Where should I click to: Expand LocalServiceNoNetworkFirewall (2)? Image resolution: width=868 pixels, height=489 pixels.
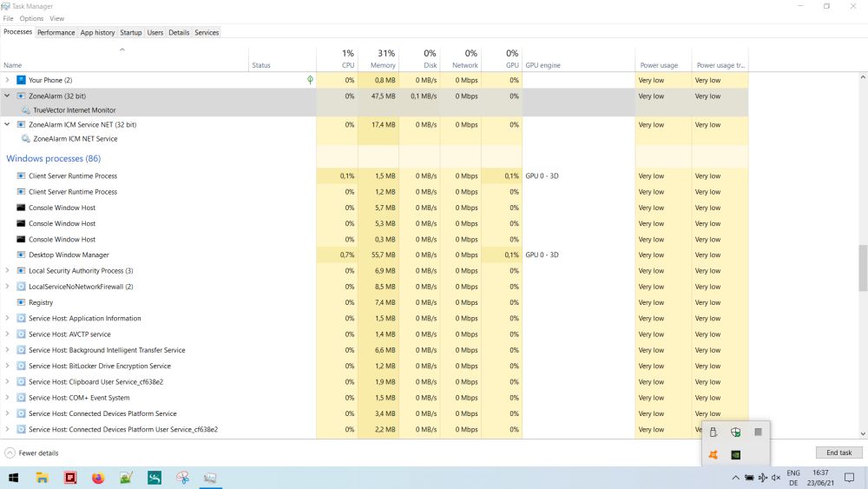click(7, 287)
